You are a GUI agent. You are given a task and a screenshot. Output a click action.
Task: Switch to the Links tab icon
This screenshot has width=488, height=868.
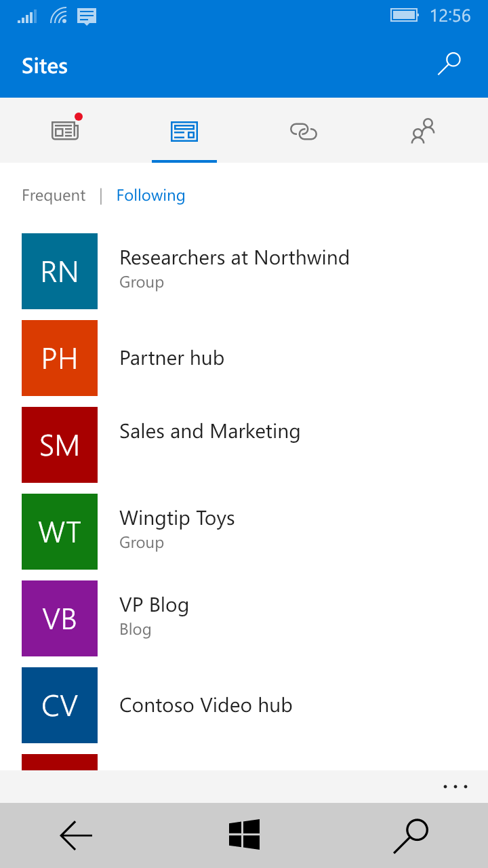(304, 131)
